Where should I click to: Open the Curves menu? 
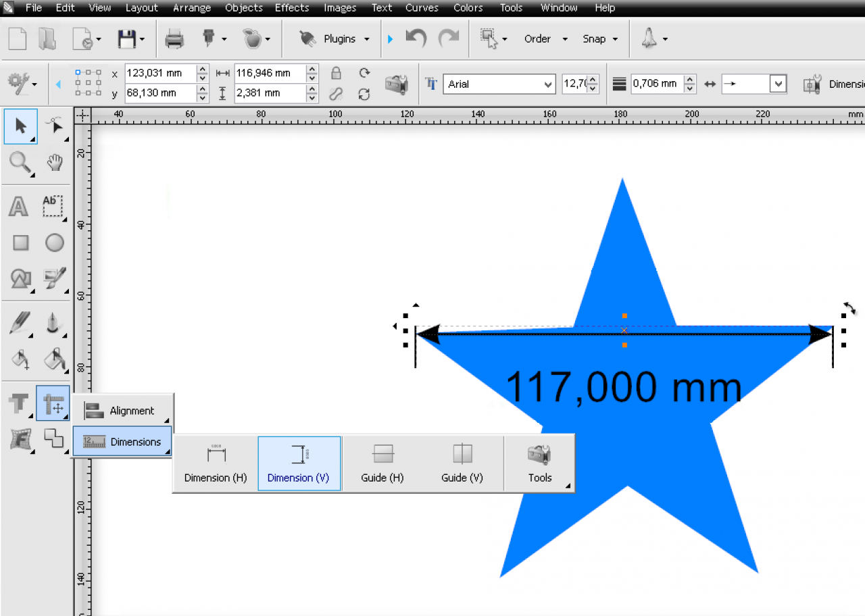point(420,8)
